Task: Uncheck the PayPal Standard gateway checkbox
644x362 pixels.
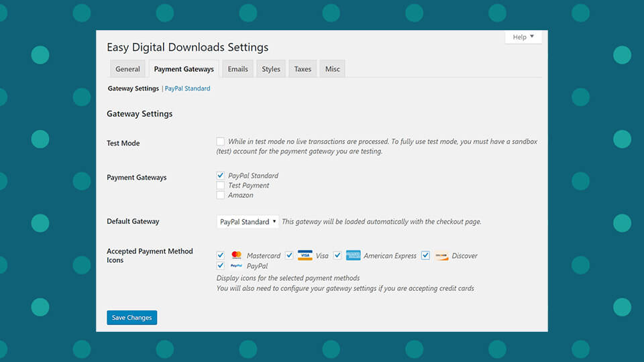Action: pyautogui.click(x=221, y=175)
